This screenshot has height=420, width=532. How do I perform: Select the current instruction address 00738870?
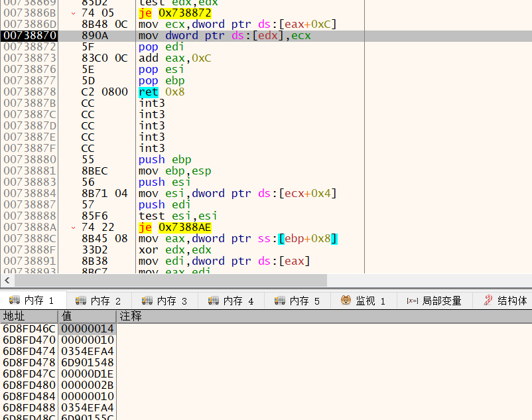pos(29,36)
